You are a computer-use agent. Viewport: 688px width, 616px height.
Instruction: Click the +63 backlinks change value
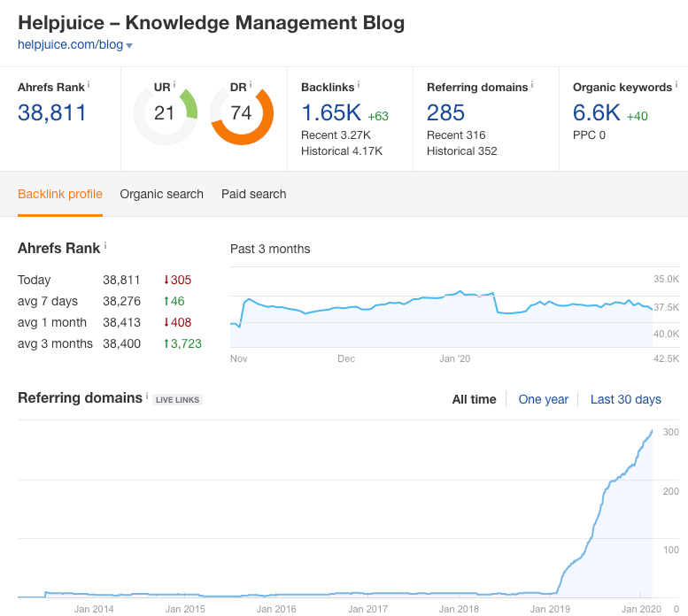pos(378,116)
